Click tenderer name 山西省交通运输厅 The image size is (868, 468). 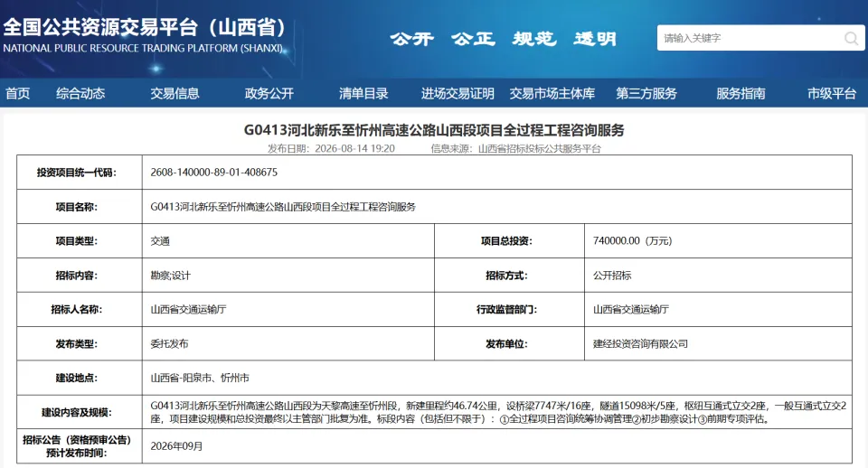coord(188,309)
